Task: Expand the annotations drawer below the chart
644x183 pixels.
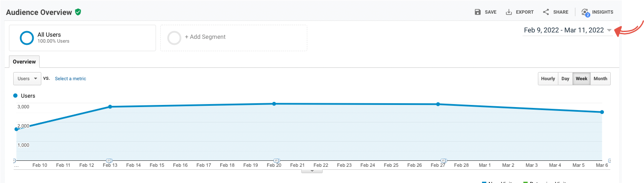Action: pyautogui.click(x=312, y=171)
